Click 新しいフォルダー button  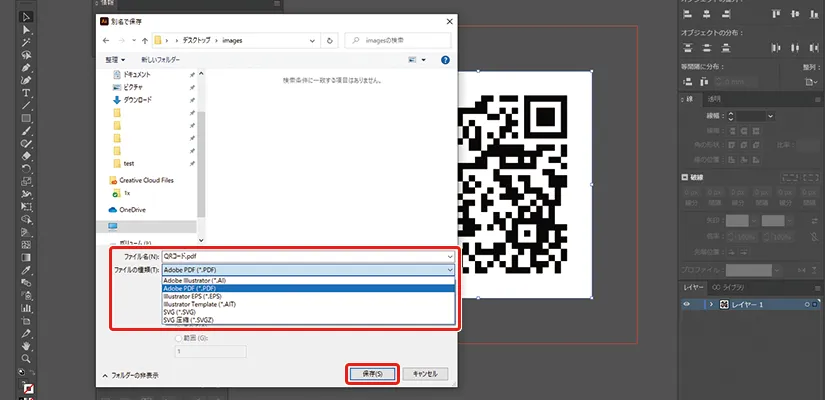pyautogui.click(x=160, y=60)
